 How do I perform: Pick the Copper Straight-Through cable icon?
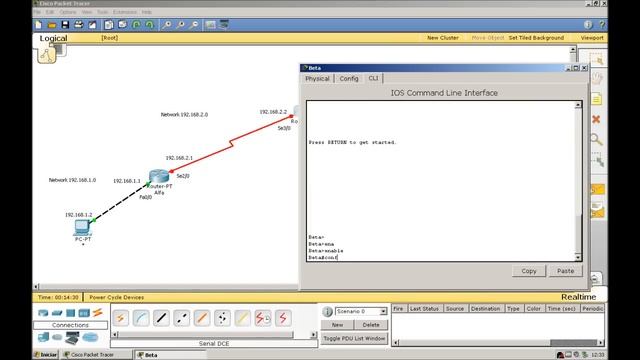[161, 318]
